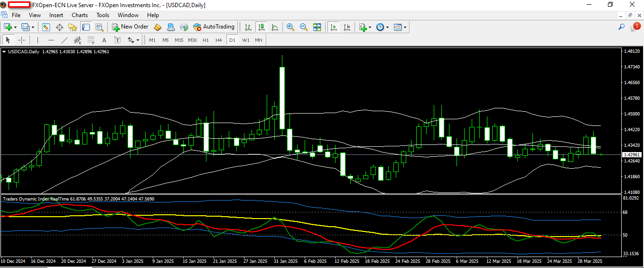Switch timeframe to M5

166,40
